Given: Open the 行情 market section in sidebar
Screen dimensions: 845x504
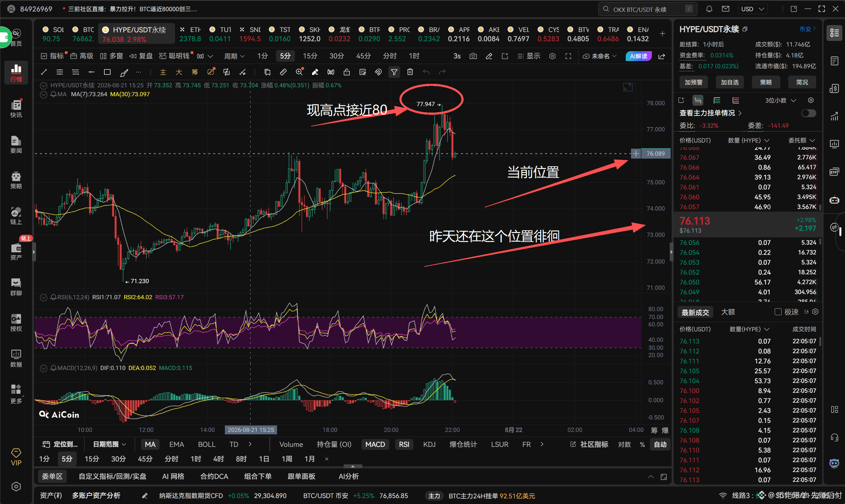Looking at the screenshot, I should click(16, 73).
